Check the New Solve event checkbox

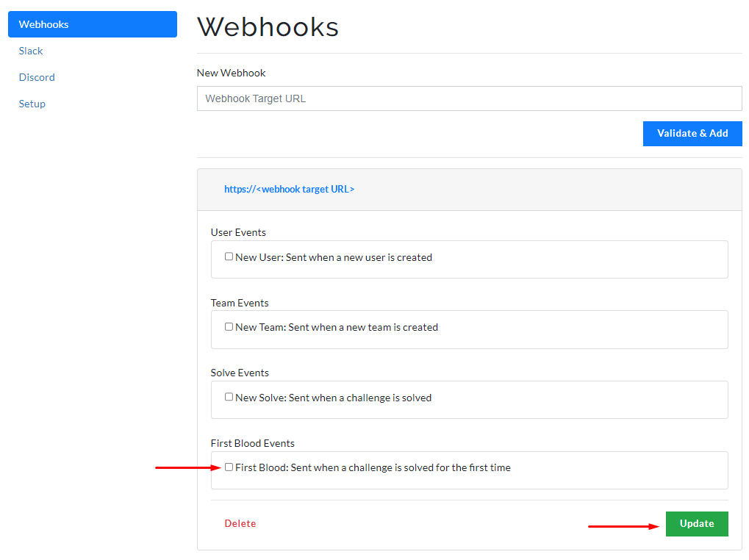229,397
